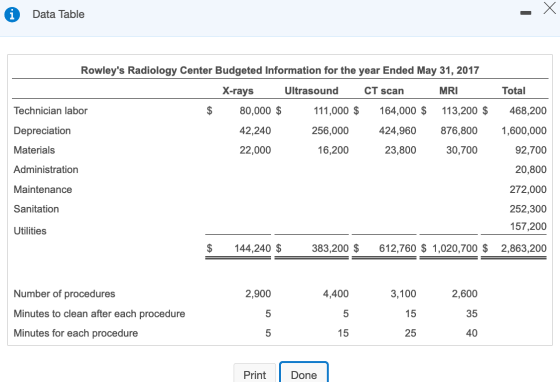Close the Data Table dialog with the X
Image resolution: width=560 pixels, height=382 pixels.
(x=550, y=8)
